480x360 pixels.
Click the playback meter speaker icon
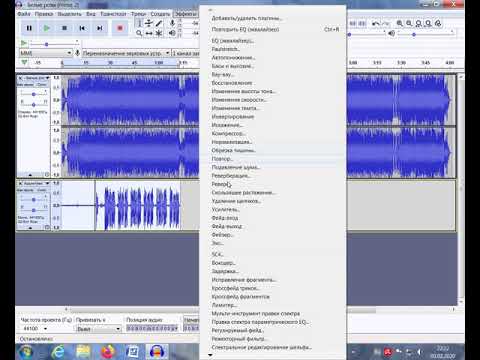click(x=172, y=33)
